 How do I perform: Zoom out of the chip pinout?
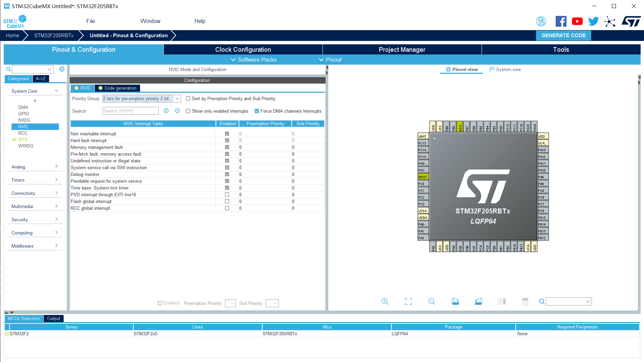point(431,301)
